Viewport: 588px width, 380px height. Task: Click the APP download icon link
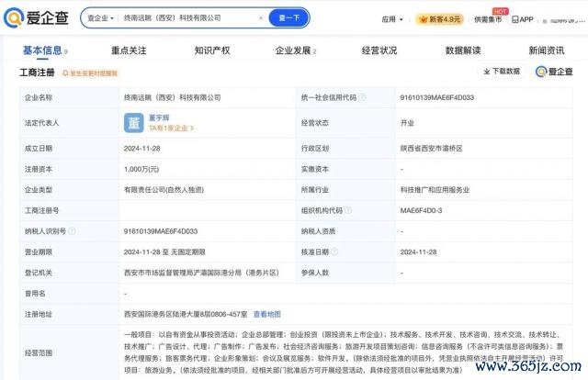pos(523,19)
